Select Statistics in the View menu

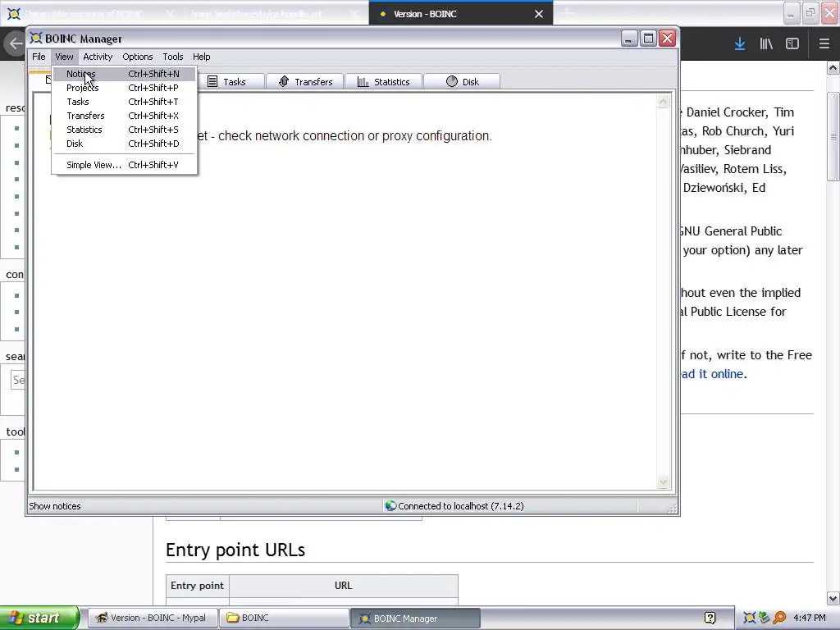[125, 130]
